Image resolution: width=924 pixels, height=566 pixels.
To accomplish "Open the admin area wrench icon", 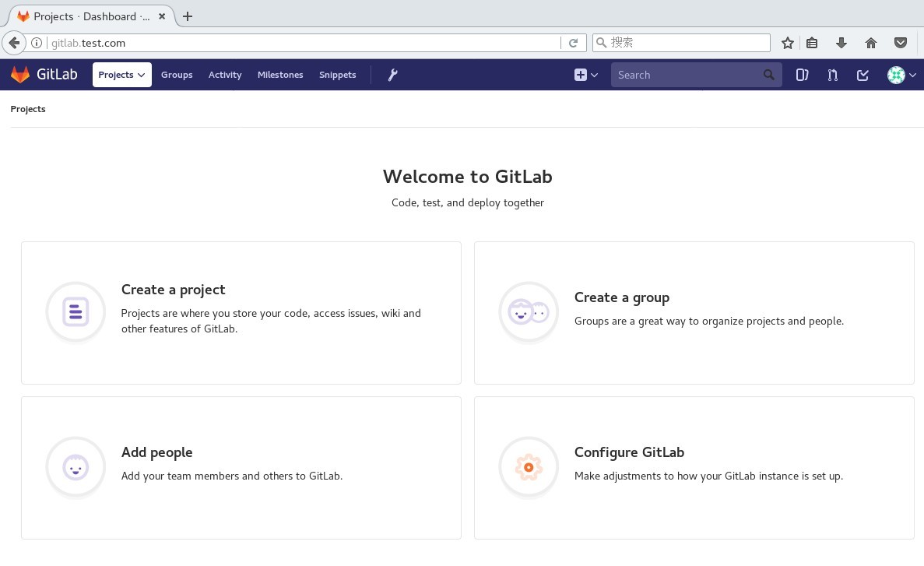I will (x=392, y=75).
